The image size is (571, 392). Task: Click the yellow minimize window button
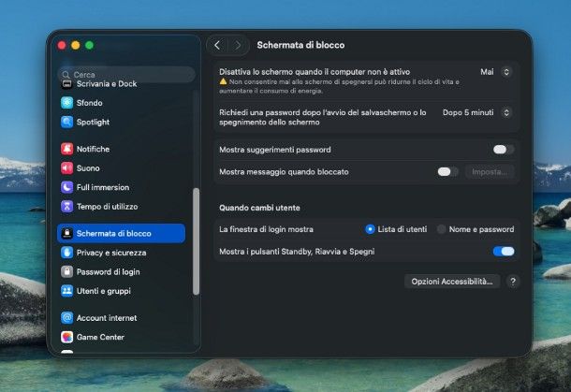76,45
